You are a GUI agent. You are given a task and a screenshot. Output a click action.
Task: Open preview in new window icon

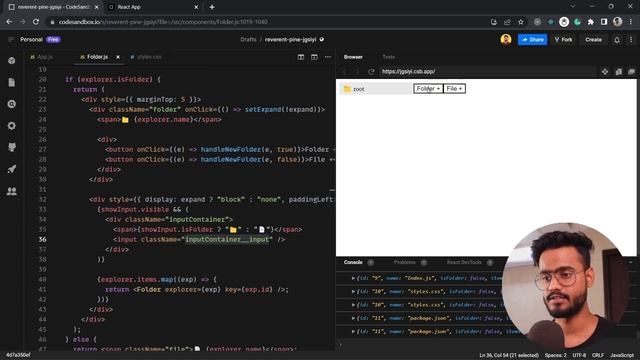point(631,72)
